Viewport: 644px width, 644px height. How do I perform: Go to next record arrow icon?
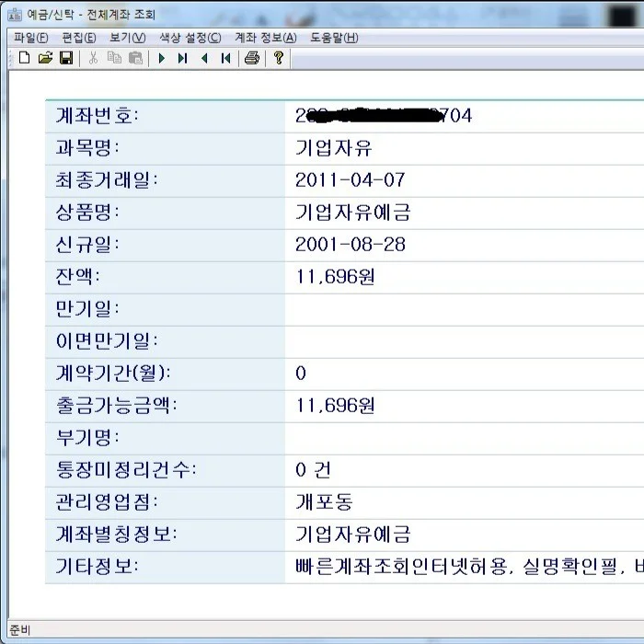tap(162, 58)
